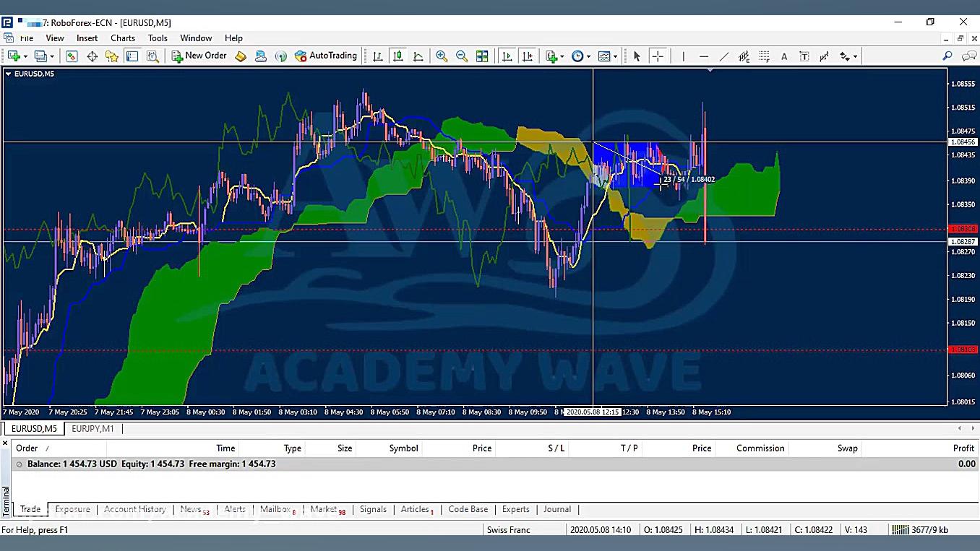Sort trades by the Profit column header
Image resolution: width=980 pixels, height=551 pixels.
(x=963, y=448)
